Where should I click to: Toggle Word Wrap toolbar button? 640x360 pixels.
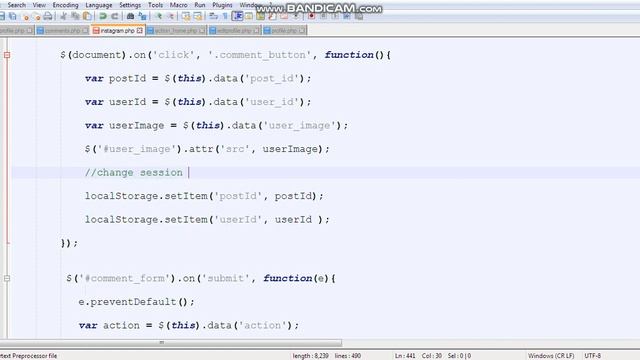coord(213,16)
